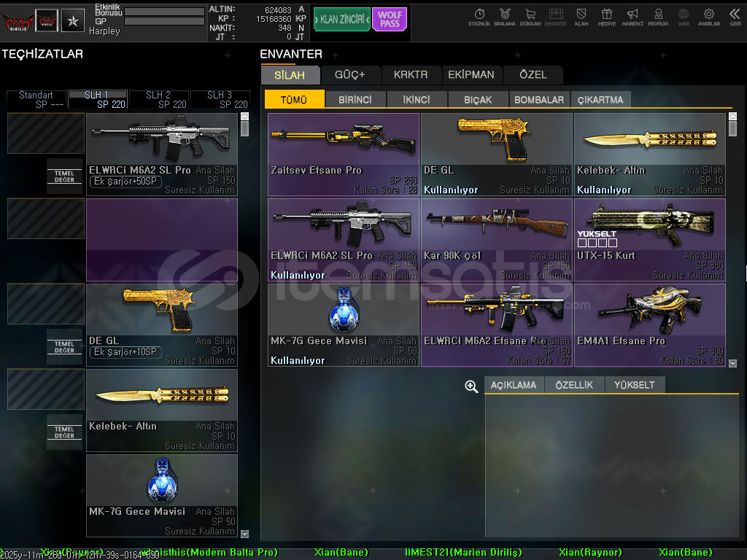The height and width of the screenshot is (560, 747).
Task: Select ELWRCi M6A2 Efsane weapon
Action: (x=497, y=324)
